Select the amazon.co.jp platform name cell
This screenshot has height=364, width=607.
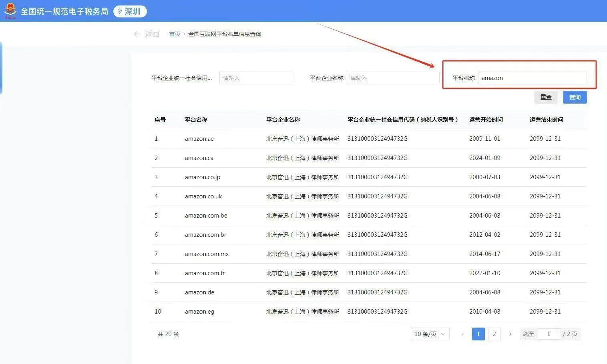click(x=203, y=177)
